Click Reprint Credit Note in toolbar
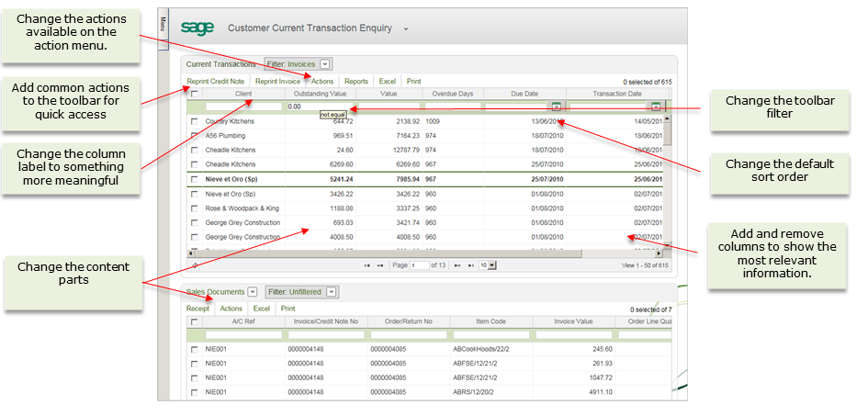Image resolution: width=868 pixels, height=416 pixels. (215, 82)
